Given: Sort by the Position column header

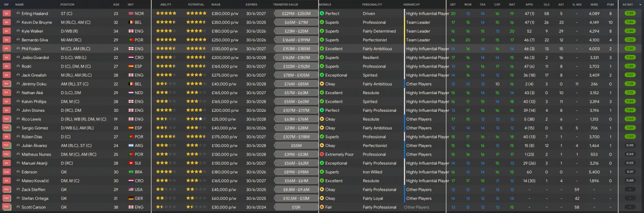Looking at the screenshot, I should tap(67, 4).
